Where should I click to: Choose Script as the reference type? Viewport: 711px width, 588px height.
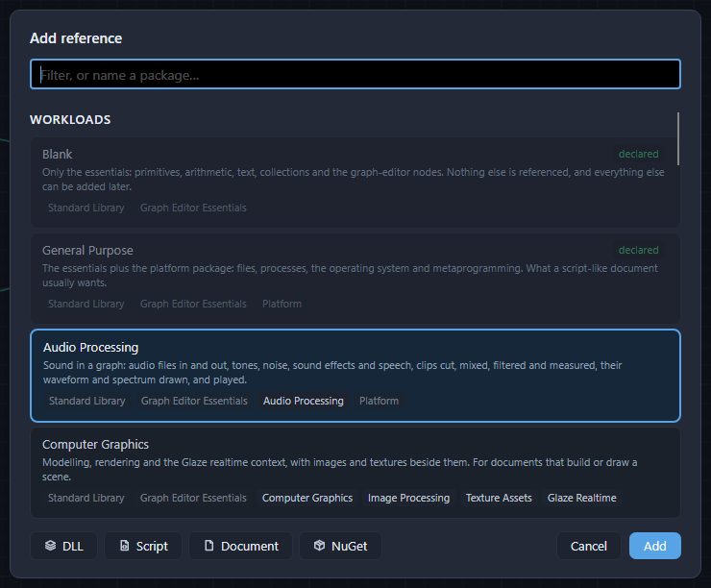(x=143, y=546)
